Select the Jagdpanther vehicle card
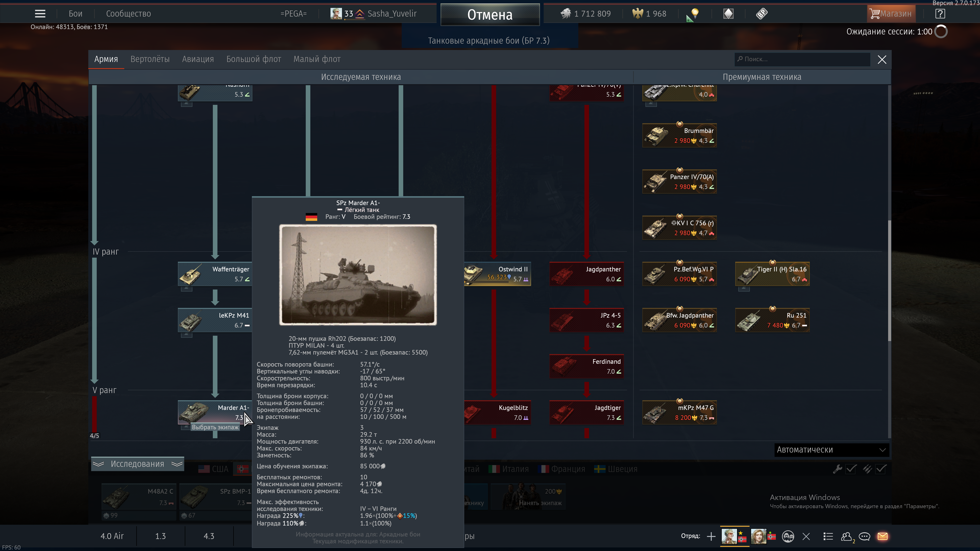This screenshot has width=980, height=551. pyautogui.click(x=586, y=274)
